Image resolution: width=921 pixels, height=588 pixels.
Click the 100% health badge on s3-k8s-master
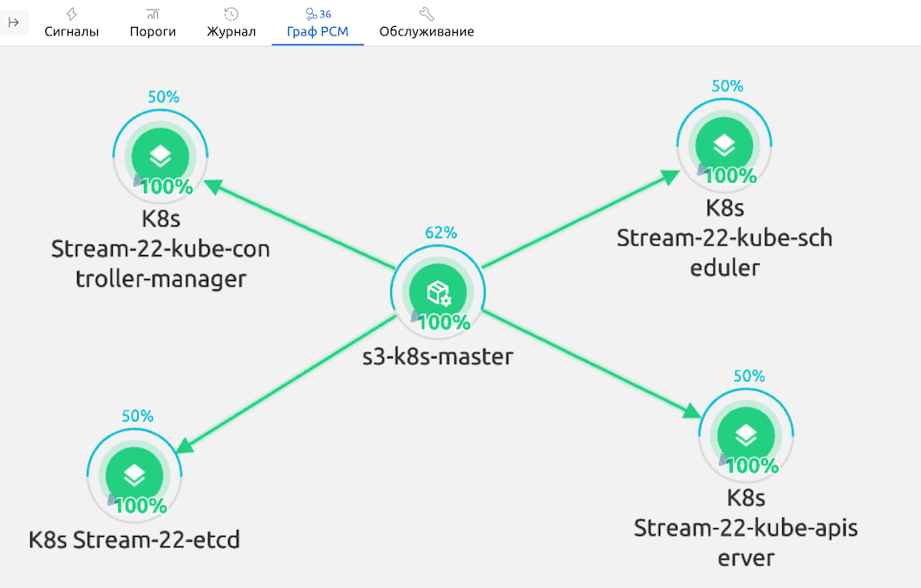tap(444, 323)
